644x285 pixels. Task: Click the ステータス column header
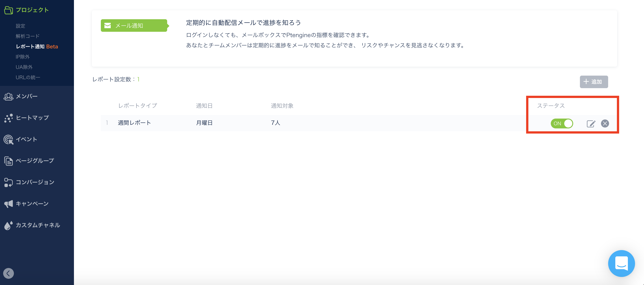click(x=551, y=106)
